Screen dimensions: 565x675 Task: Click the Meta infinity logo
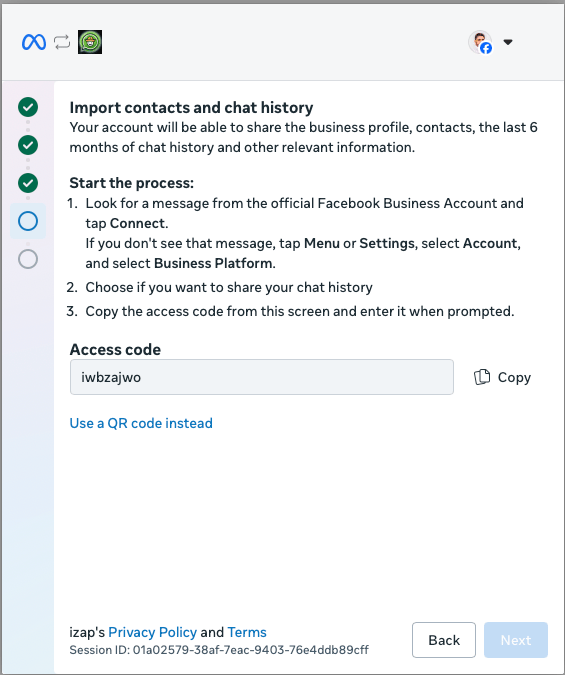tap(34, 42)
